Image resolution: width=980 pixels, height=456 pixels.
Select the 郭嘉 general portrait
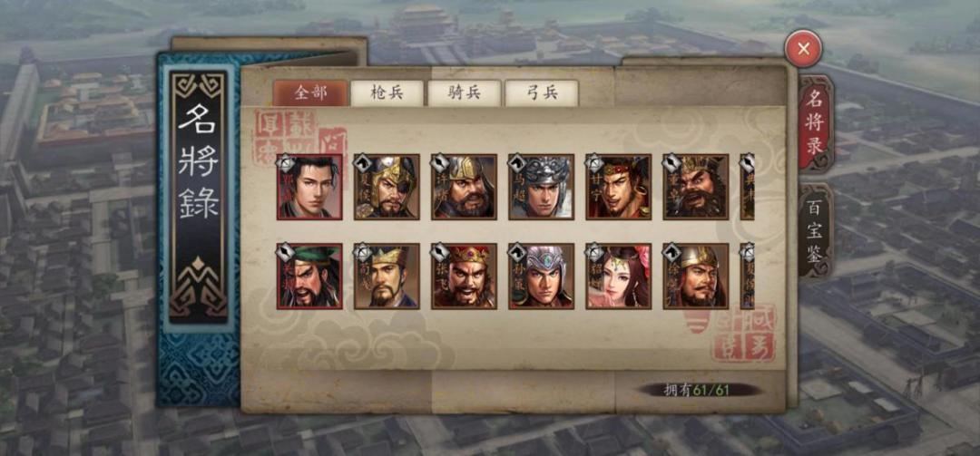tap(309, 187)
